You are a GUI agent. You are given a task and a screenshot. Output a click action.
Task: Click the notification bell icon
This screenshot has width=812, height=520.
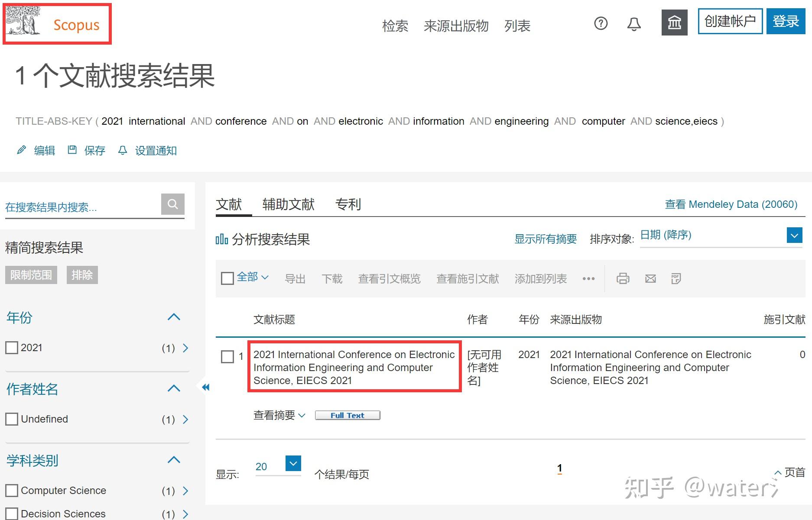[633, 24]
